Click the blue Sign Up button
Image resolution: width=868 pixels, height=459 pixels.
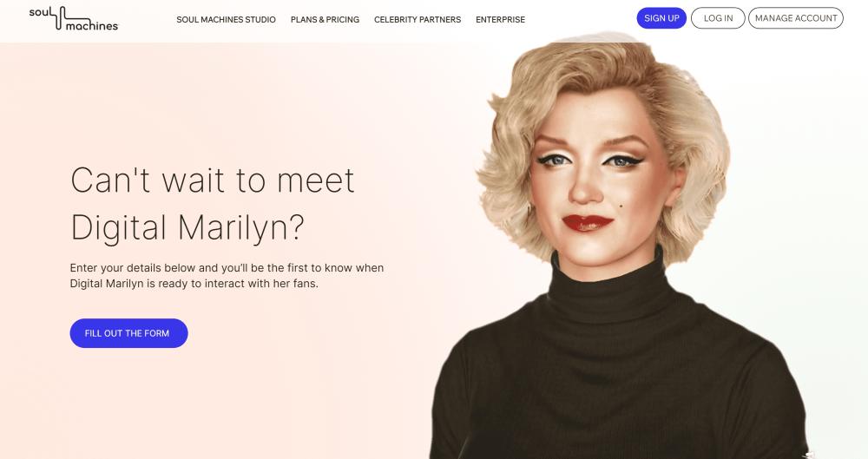click(661, 18)
